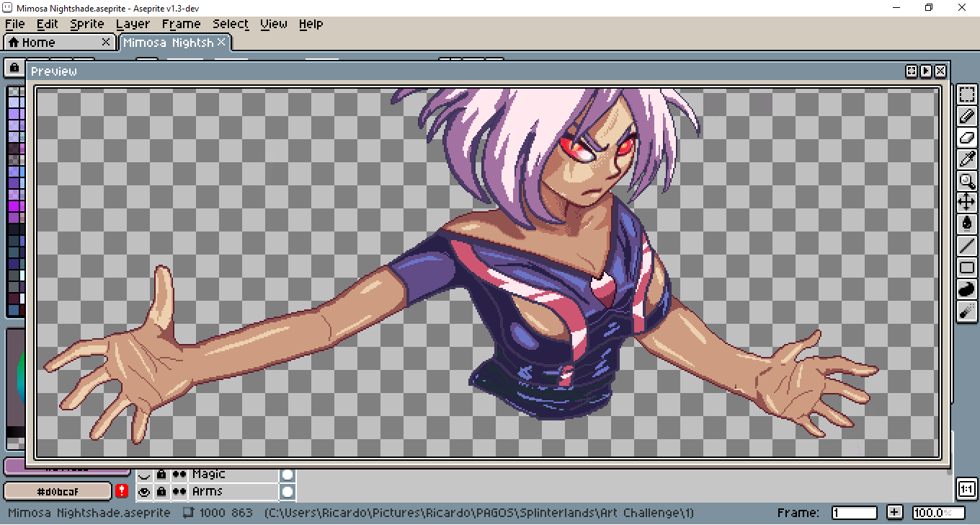Screen dimensions: 980x525
Task: Open the File menu
Action: pos(14,24)
